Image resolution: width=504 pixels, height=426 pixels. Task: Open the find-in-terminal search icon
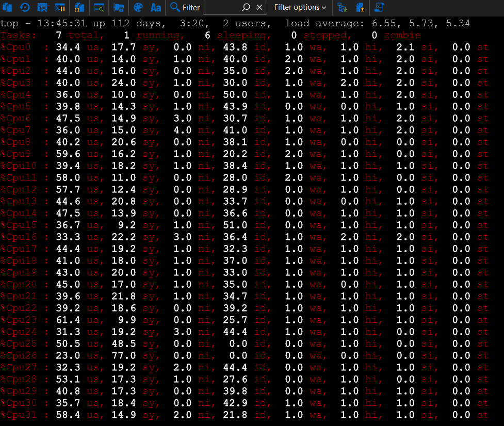[x=99, y=7]
